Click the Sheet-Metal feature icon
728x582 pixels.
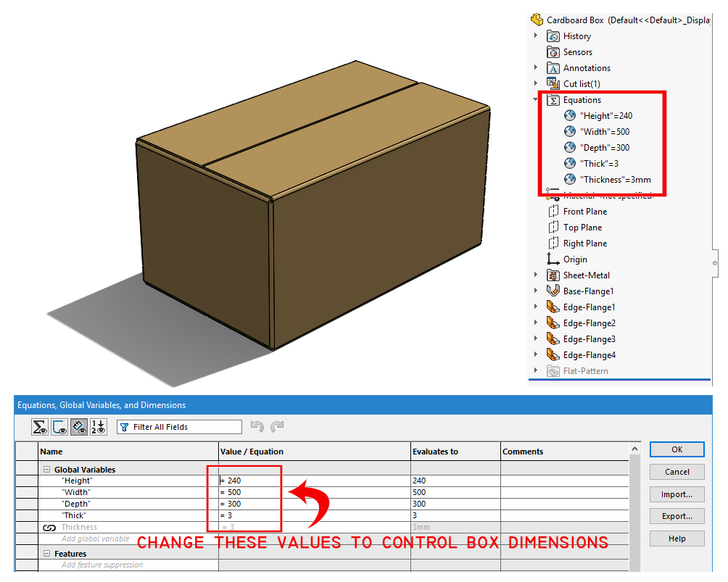point(553,275)
